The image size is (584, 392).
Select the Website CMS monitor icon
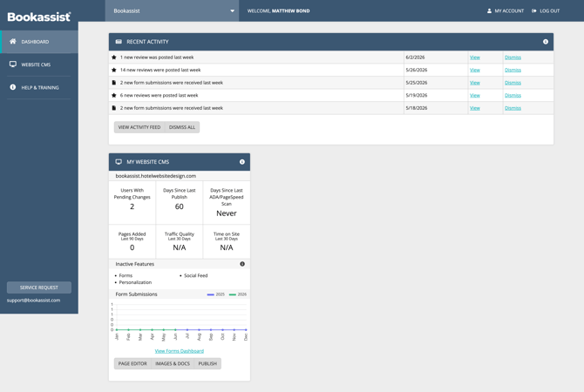[x=13, y=64]
